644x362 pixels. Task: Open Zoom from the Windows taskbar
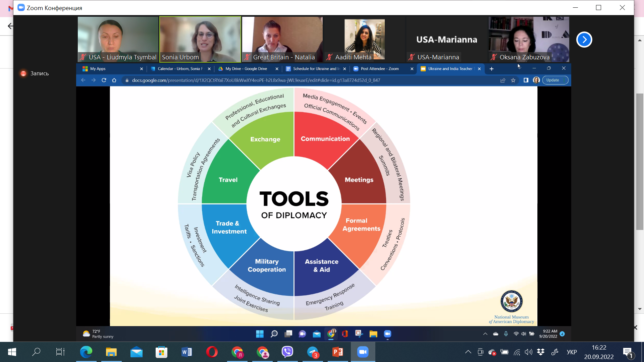(363, 352)
